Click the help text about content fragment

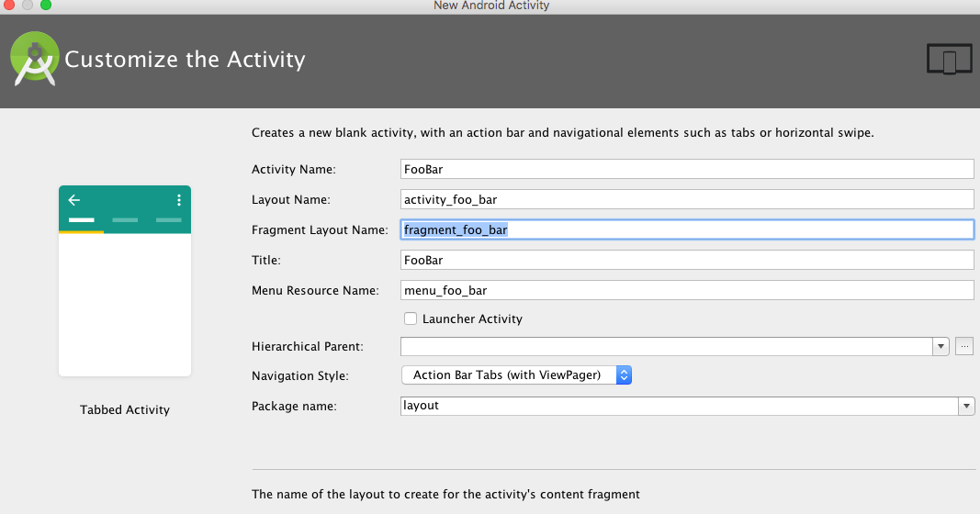click(445, 494)
